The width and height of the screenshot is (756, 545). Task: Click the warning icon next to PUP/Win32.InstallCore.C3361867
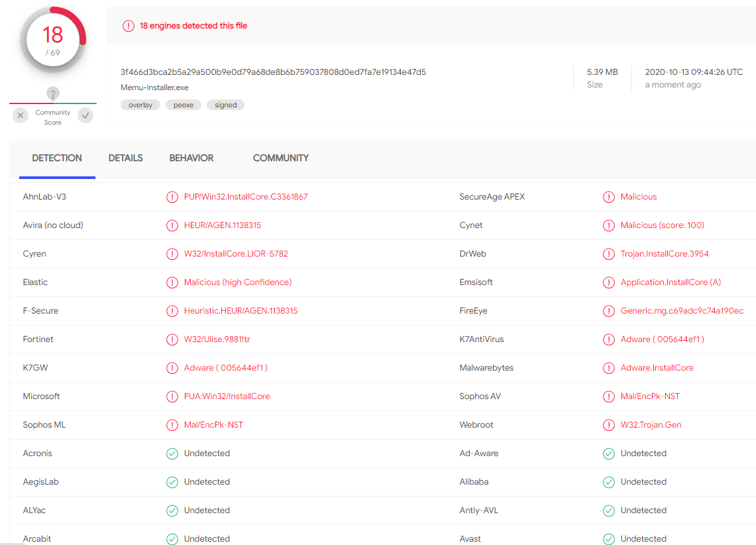point(172,197)
